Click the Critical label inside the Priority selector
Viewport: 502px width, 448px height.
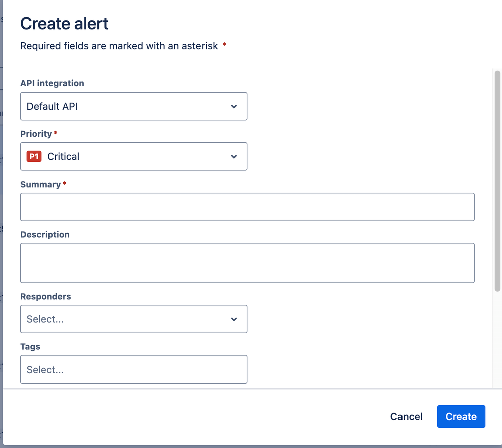63,156
